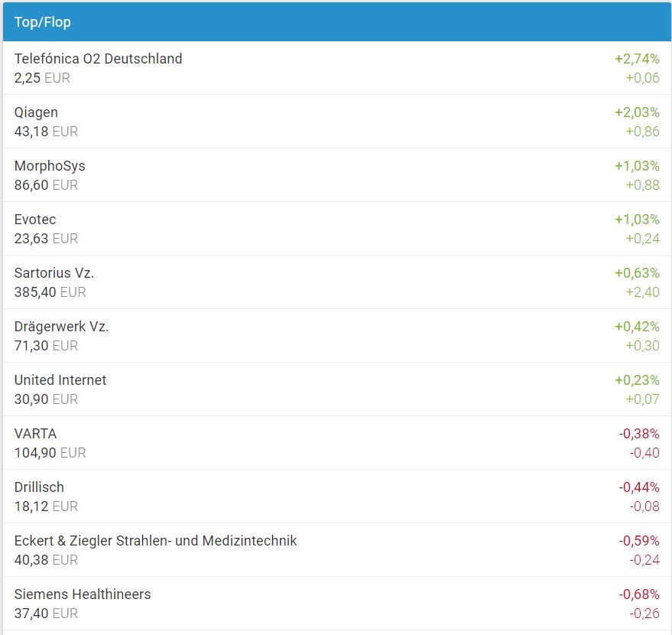
Task: Open Siemens Healthineers stock details
Action: coord(83,594)
